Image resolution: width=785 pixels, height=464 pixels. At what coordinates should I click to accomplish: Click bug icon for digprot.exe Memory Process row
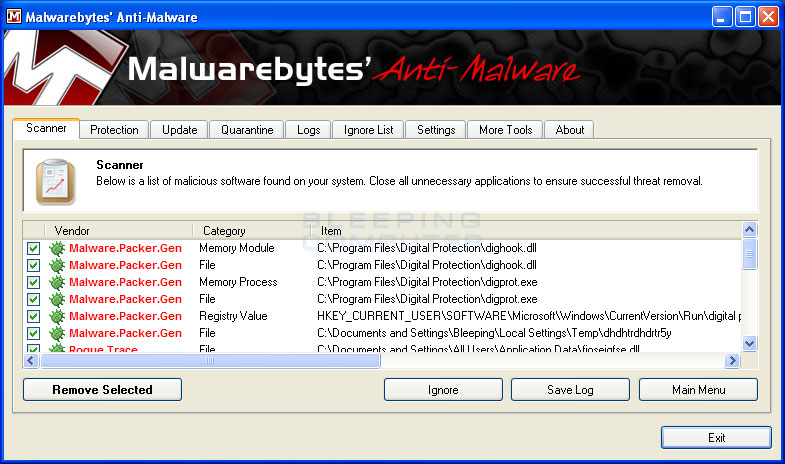pos(57,282)
